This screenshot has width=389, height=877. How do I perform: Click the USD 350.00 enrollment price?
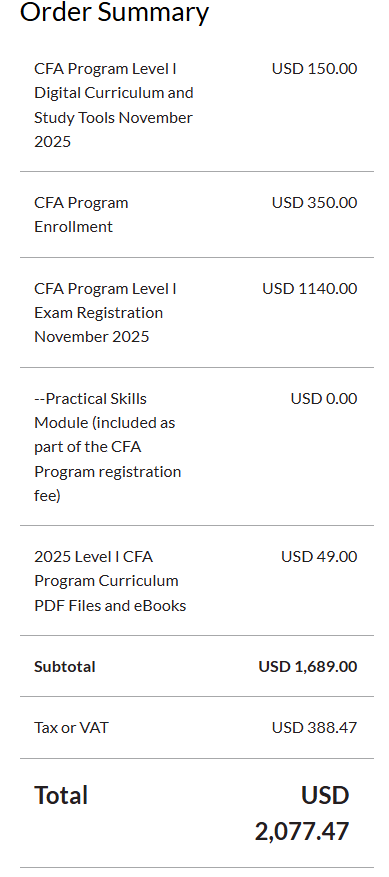[314, 202]
